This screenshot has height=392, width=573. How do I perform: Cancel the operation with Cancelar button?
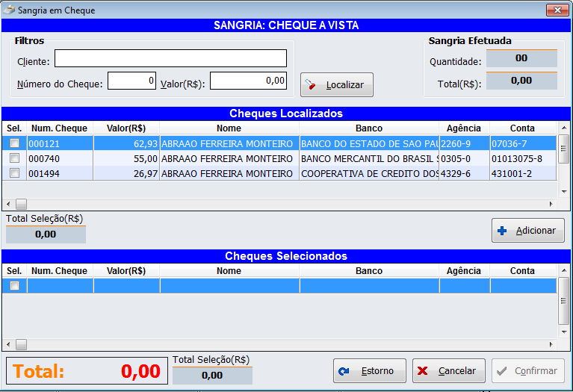pos(448,371)
